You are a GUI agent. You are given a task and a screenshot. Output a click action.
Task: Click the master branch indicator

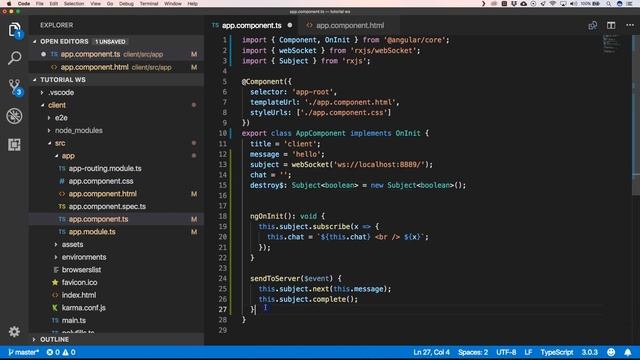23,352
